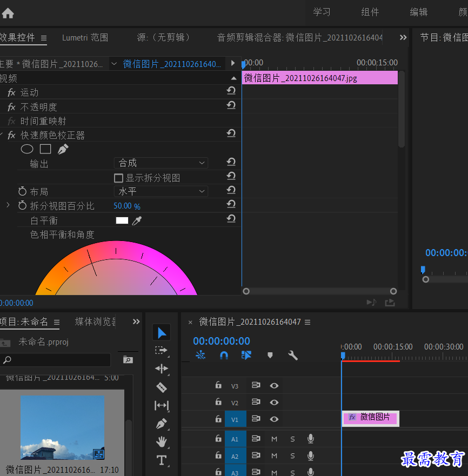The image size is (468, 476).
Task: Toggle animation stopwatch for 布局
Action: point(22,192)
